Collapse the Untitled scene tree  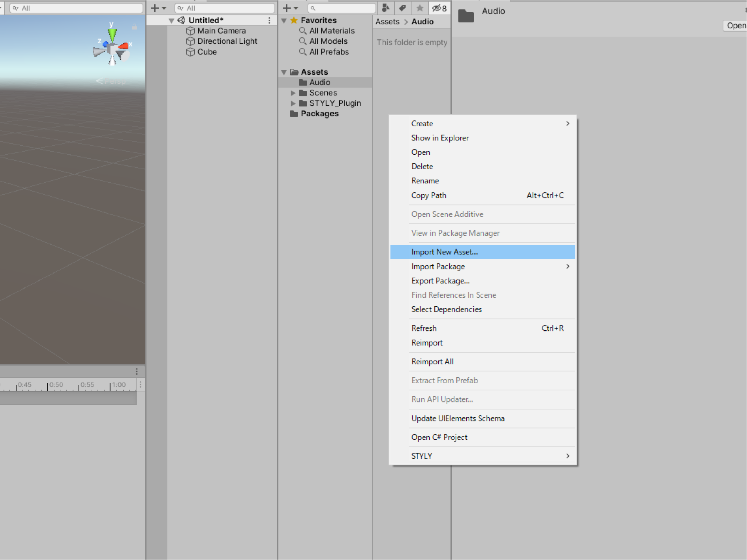pos(172,21)
